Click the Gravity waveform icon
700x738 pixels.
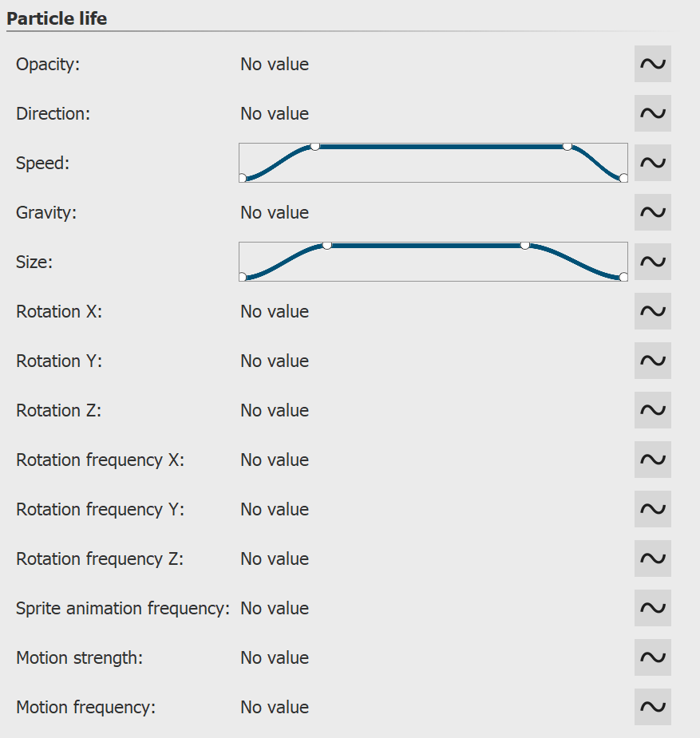(652, 212)
